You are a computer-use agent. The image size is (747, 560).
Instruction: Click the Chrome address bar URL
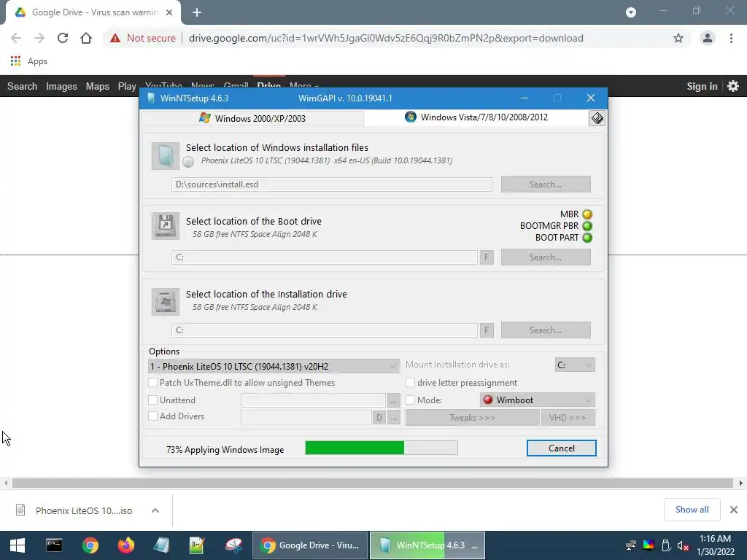pyautogui.click(x=386, y=38)
